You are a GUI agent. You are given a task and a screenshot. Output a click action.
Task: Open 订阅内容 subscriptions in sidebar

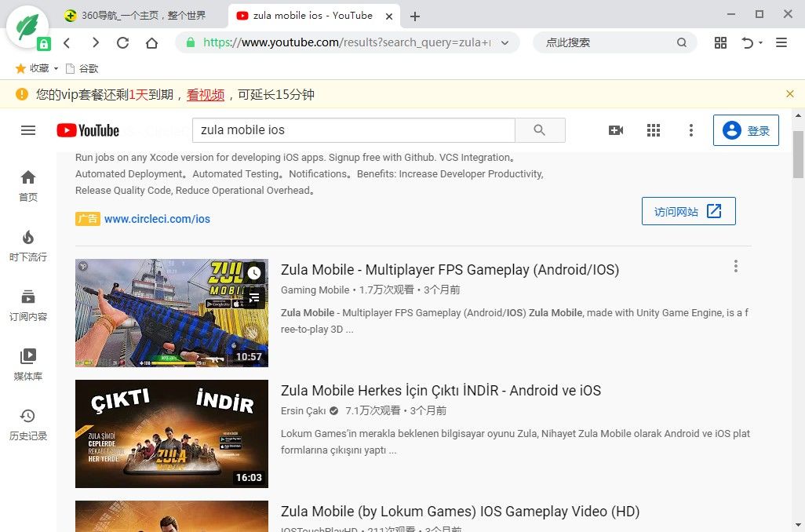click(x=28, y=305)
